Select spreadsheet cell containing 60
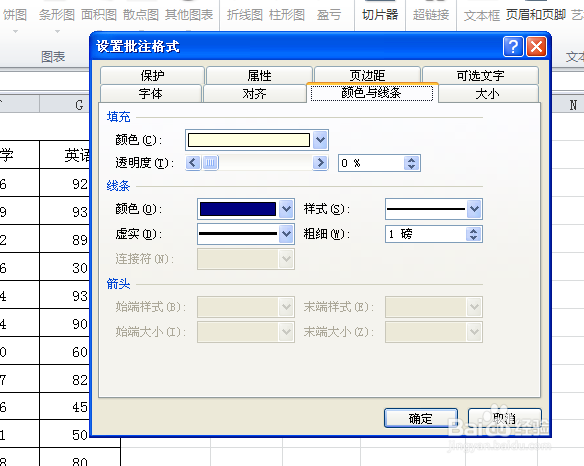584x466 pixels. 64,351
